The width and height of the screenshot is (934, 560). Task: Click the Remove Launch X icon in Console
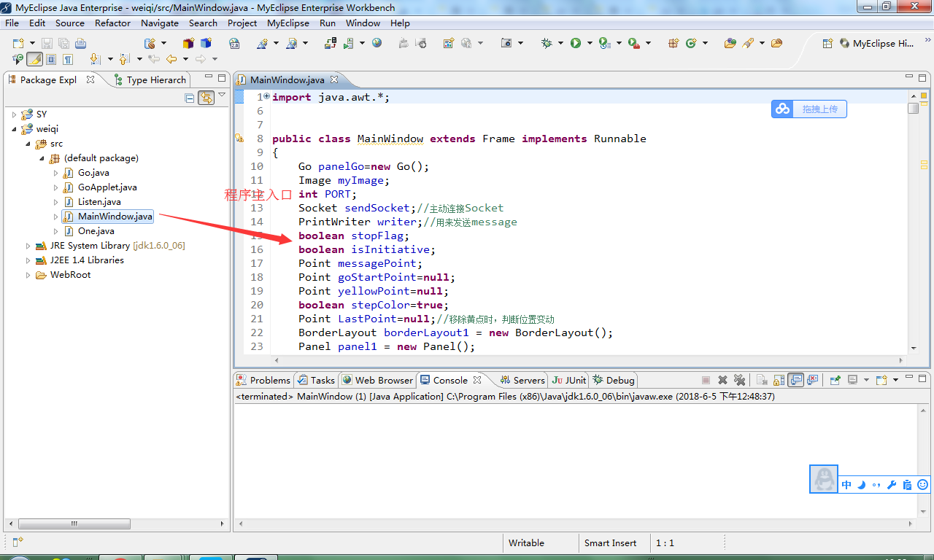tap(722, 380)
